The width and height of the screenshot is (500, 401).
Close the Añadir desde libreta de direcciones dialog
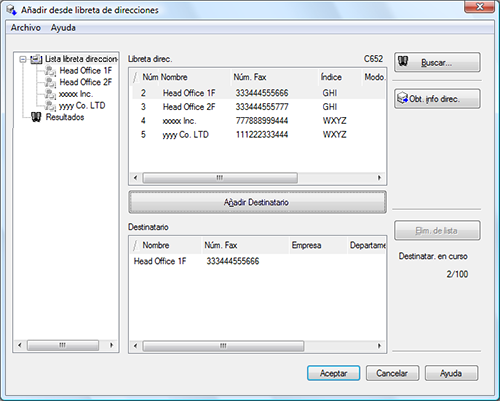479,6
